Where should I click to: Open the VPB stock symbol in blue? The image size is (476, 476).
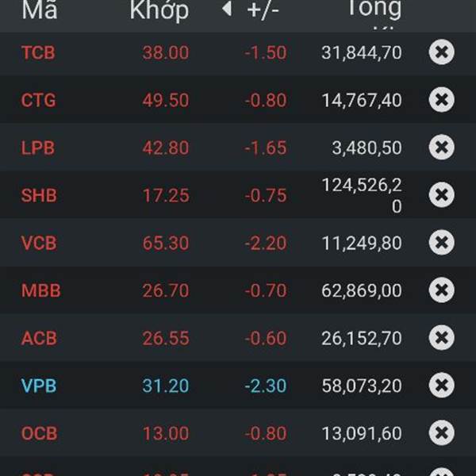pyautogui.click(x=39, y=386)
